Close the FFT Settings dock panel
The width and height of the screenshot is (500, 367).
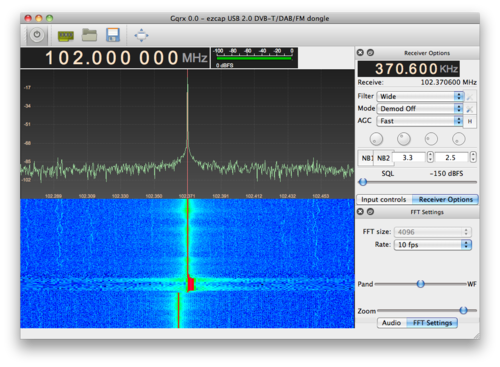pos(360,212)
